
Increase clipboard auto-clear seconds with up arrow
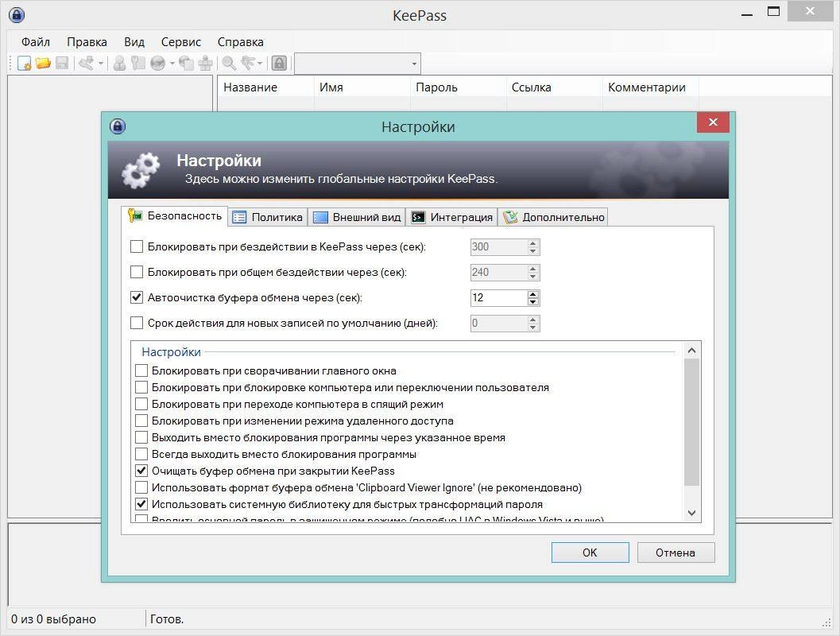(532, 294)
